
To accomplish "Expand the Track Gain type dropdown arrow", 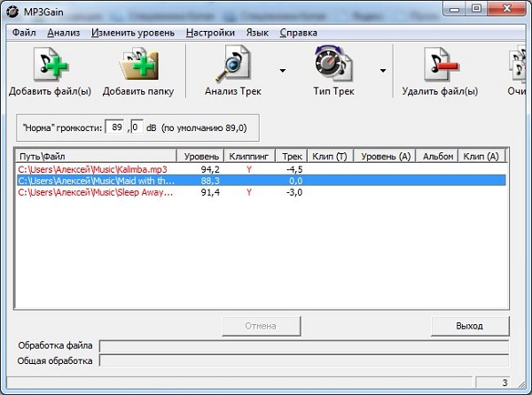I will point(382,70).
